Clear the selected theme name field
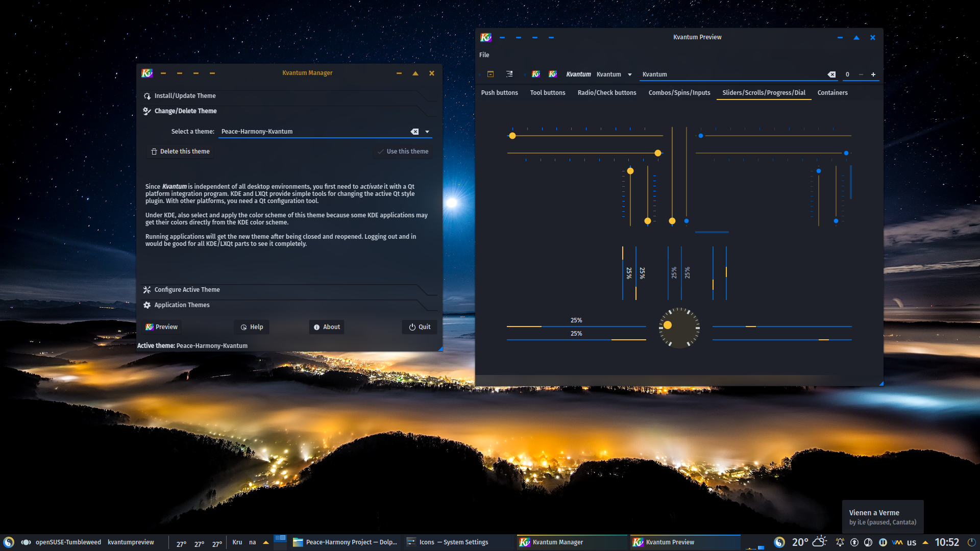The image size is (980, 551). (x=414, y=132)
